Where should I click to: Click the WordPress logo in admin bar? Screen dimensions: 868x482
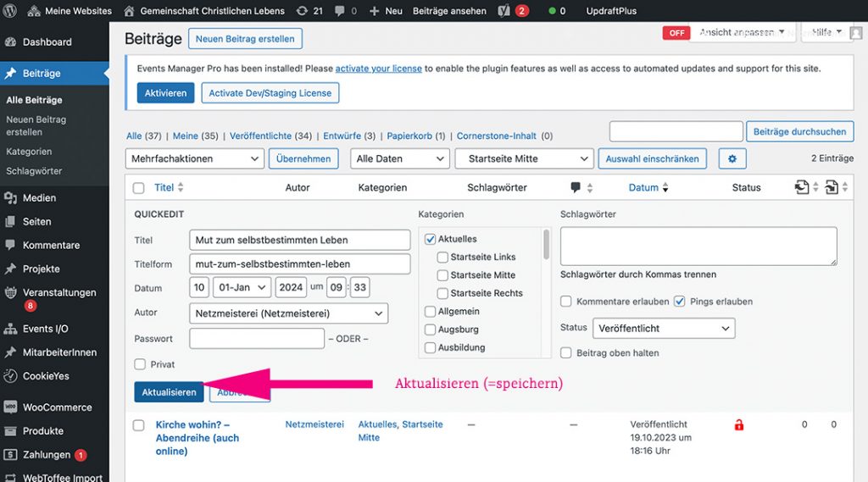tap(11, 11)
